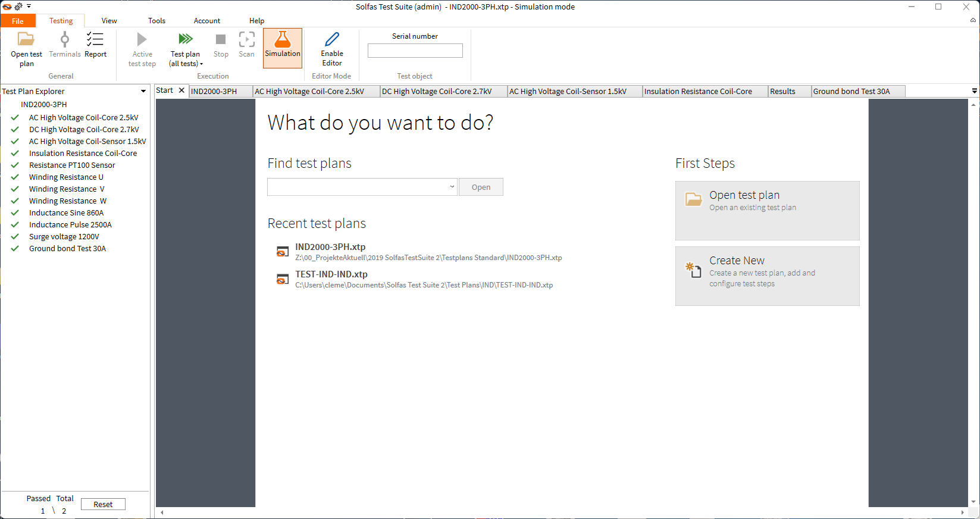980x519 pixels.
Task: Select Inductance Sine 860A step
Action: [x=66, y=212]
